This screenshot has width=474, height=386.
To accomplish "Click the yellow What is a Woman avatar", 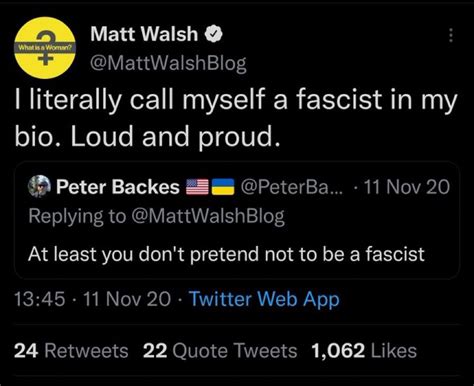I will coord(45,48).
